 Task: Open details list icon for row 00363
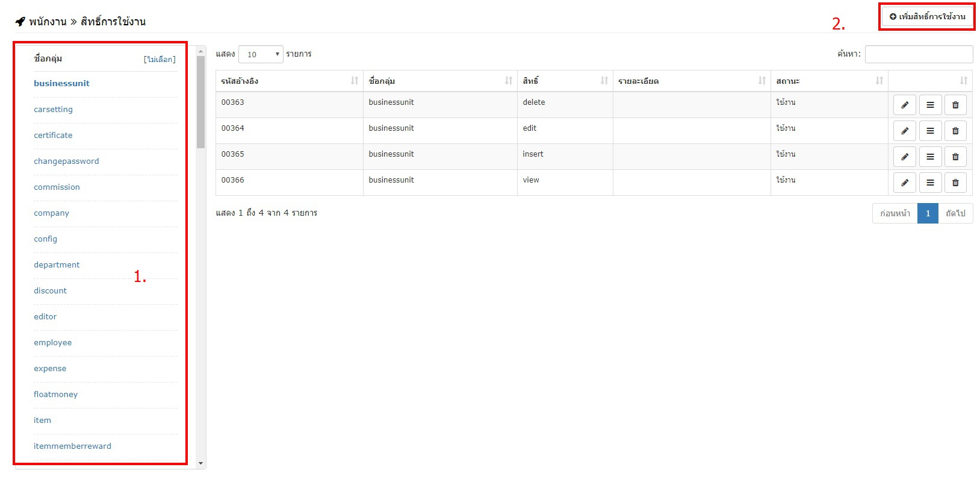tap(930, 105)
